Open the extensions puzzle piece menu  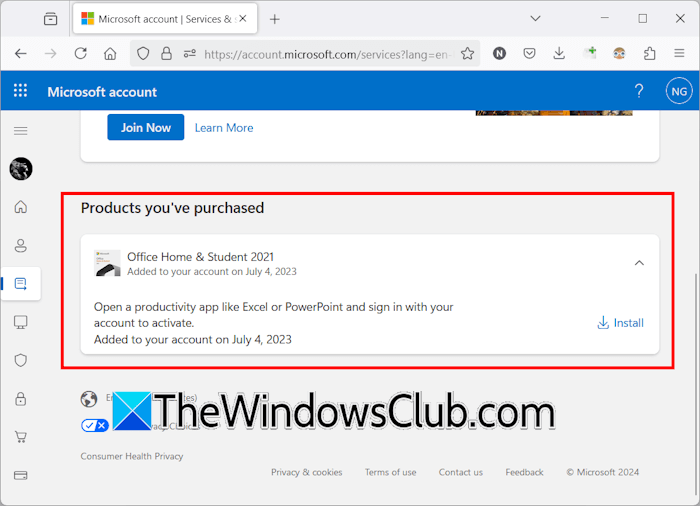650,54
